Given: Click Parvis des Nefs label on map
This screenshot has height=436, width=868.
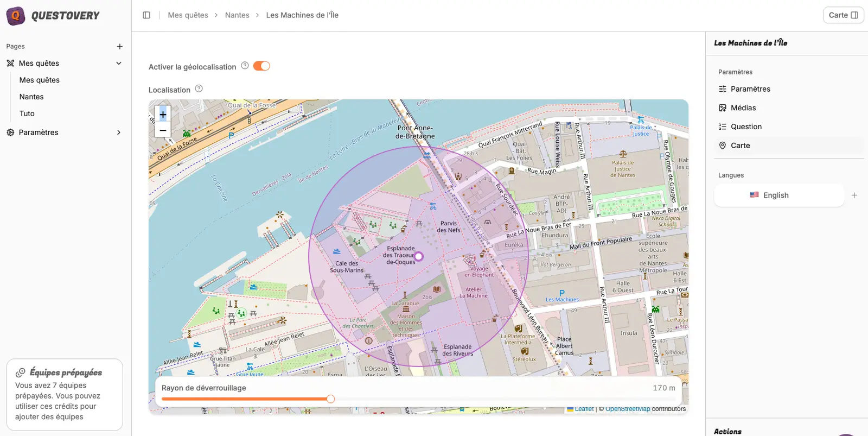Looking at the screenshot, I should click(x=449, y=227).
